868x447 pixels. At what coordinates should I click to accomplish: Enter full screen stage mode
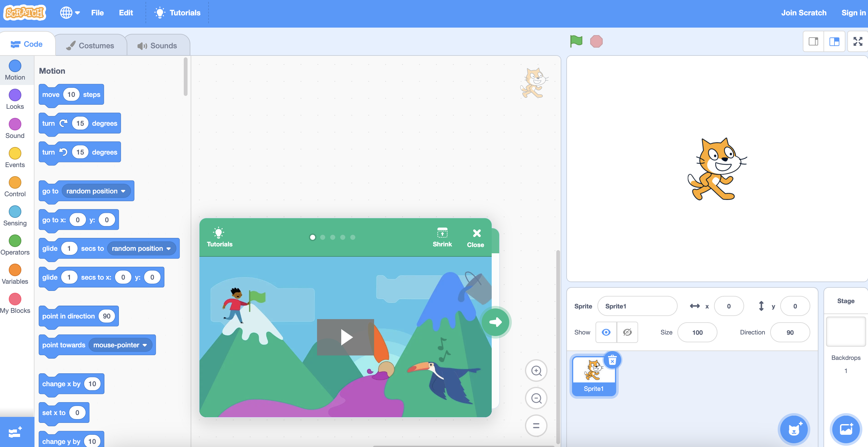point(858,41)
